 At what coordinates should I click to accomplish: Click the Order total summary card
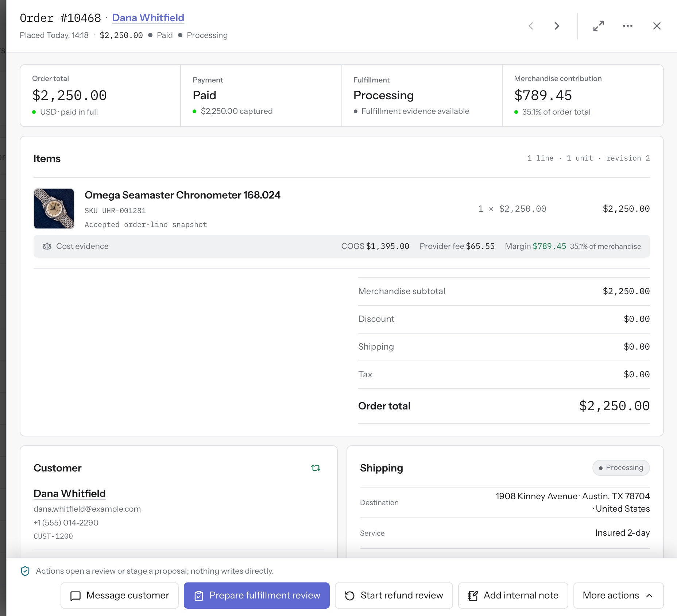pos(100,96)
